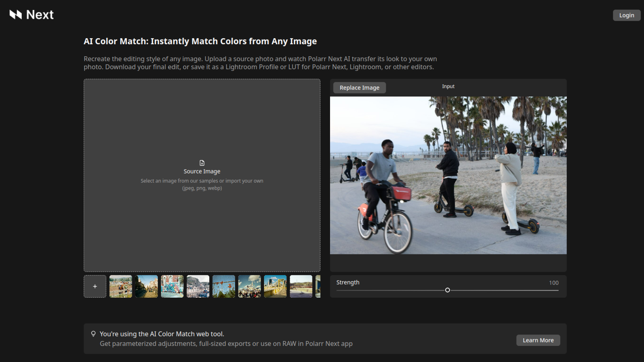644x362 pixels.
Task: Select the city street sample thumbnail
Action: pyautogui.click(x=147, y=286)
